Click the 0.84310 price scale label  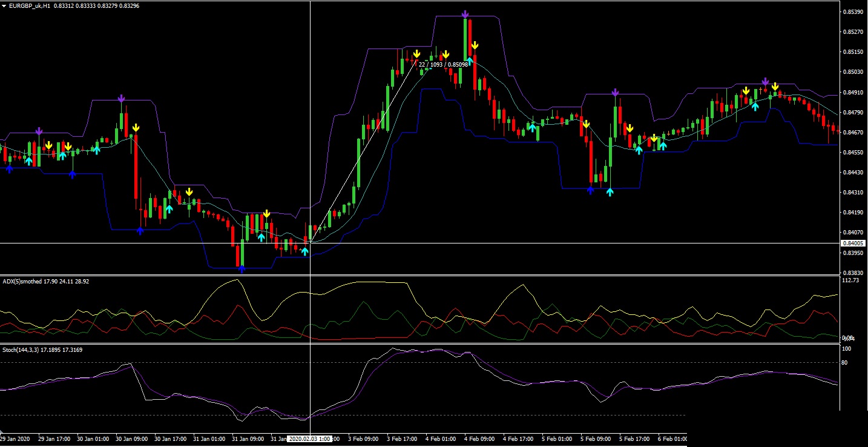(x=853, y=192)
